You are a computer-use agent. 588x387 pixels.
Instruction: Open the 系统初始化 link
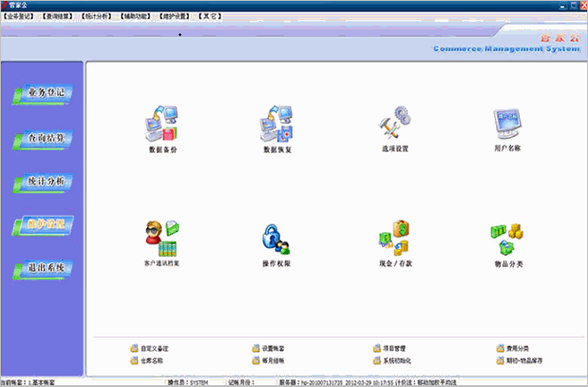(x=392, y=360)
